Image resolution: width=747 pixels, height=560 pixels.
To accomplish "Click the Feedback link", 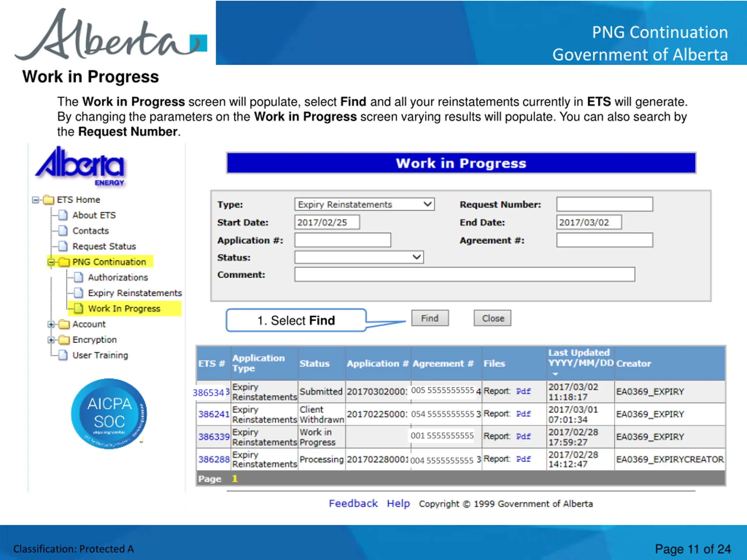I will coord(353,504).
